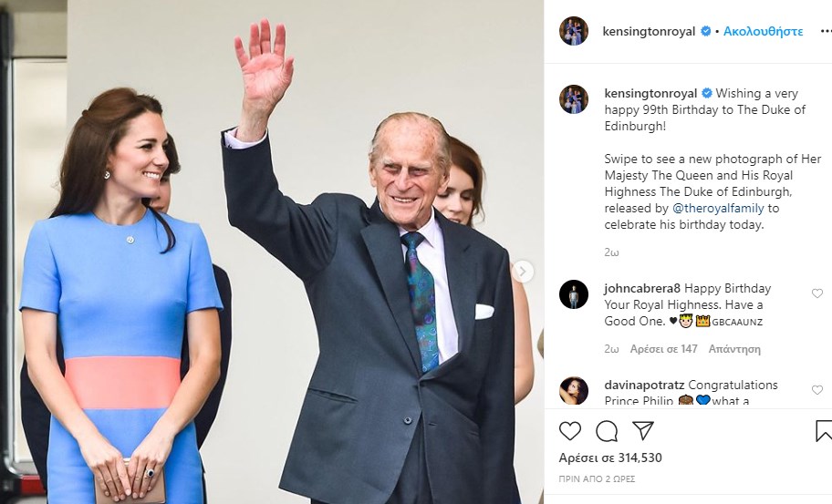Open kensingtonroyal avatar beside caption

574,99
